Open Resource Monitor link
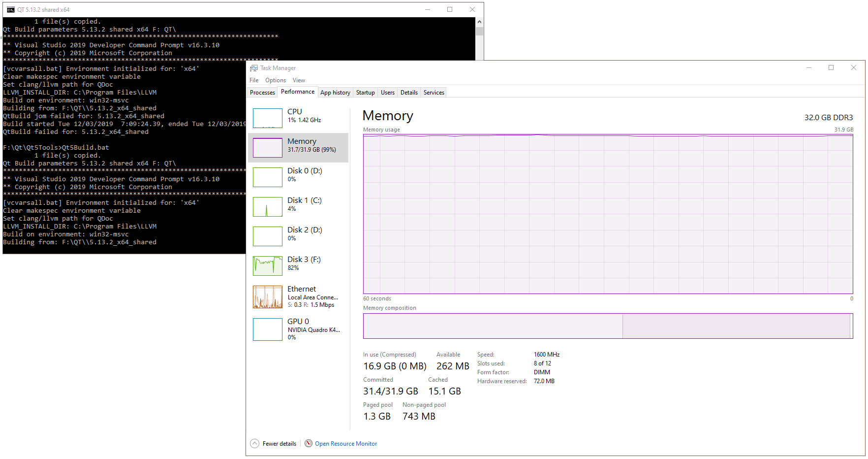Viewport: 868px width, 459px height. point(346,444)
